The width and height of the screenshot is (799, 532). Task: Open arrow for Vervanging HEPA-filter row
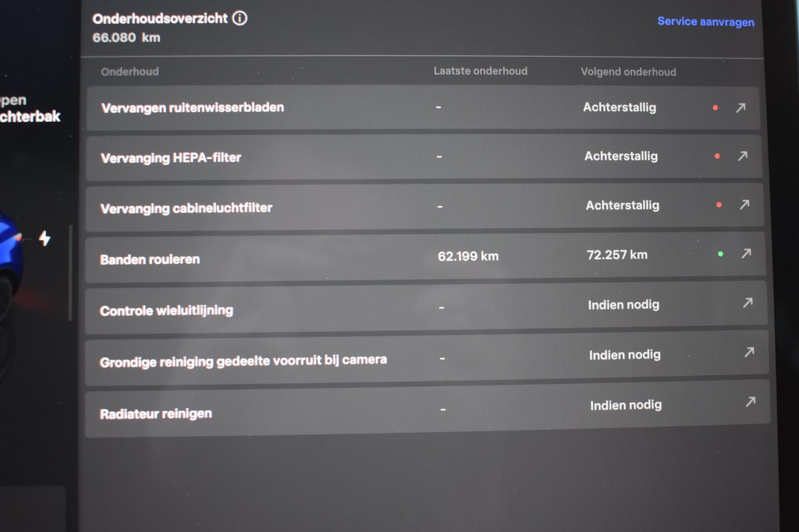tap(742, 156)
